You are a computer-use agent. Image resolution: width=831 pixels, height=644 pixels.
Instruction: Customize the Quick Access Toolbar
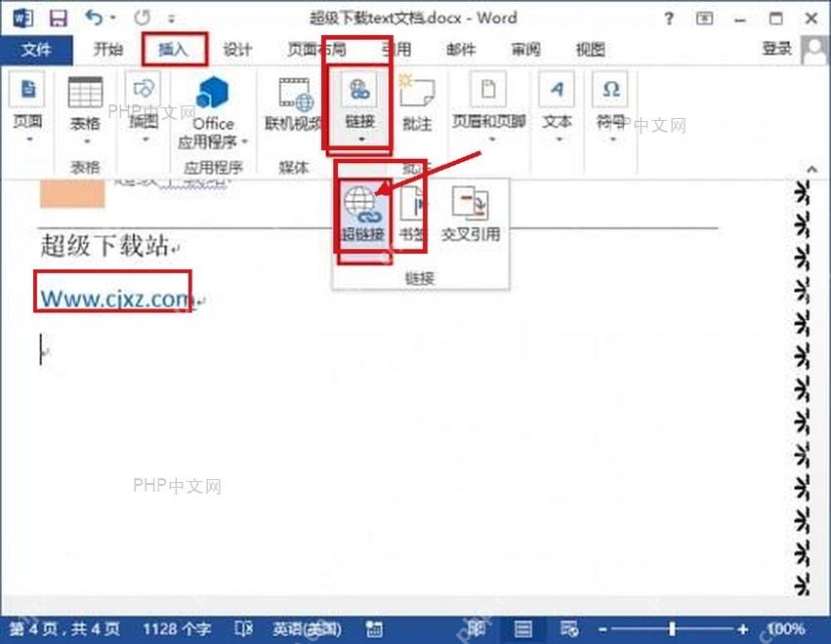[171, 20]
